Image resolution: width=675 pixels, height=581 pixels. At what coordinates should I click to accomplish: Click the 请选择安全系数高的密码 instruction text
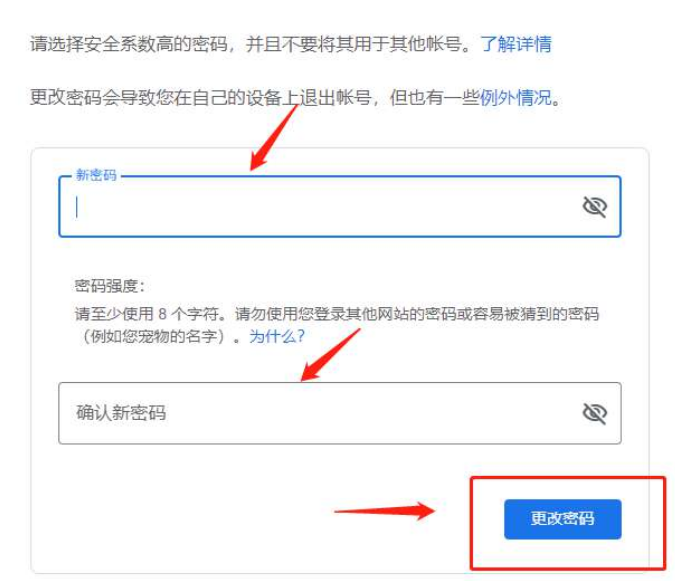click(x=129, y=44)
